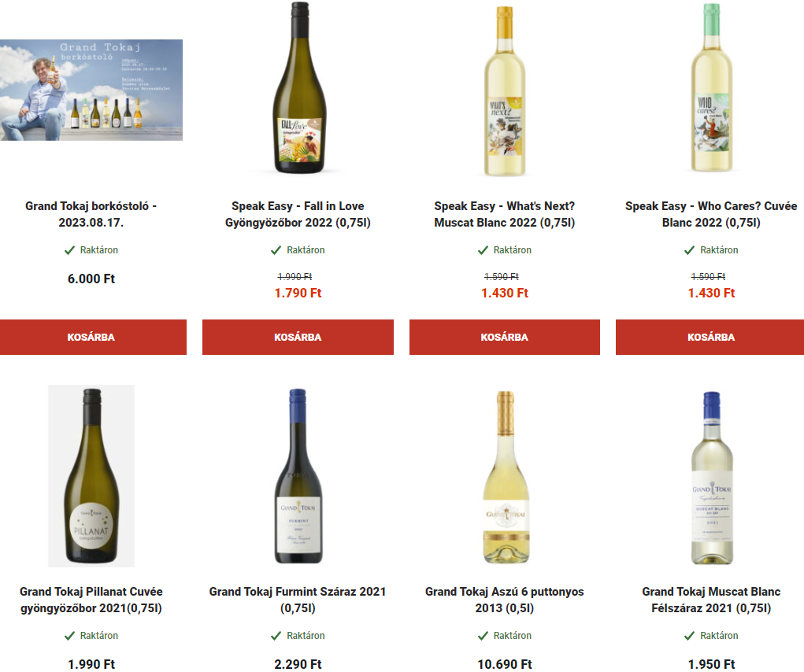Open Grand Tokaj Pillanat Cuvée gyöngyözőbor title
The height and width of the screenshot is (672, 804).
coord(91,600)
